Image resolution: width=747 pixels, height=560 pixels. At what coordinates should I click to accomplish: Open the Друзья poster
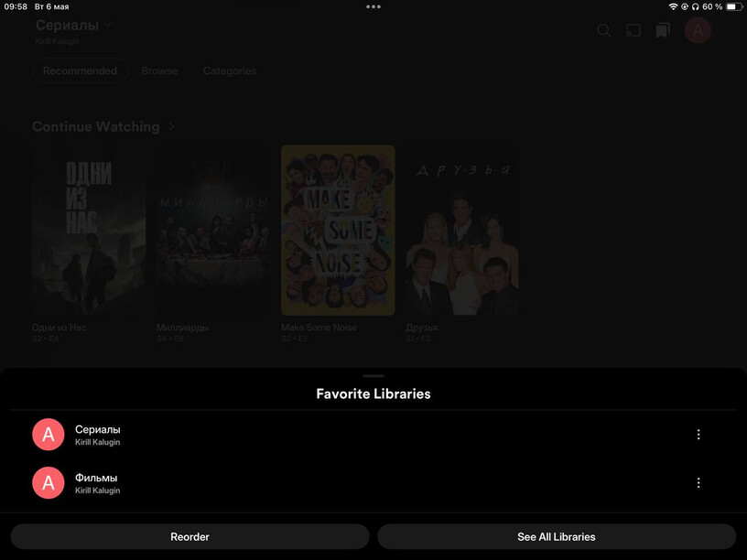462,231
